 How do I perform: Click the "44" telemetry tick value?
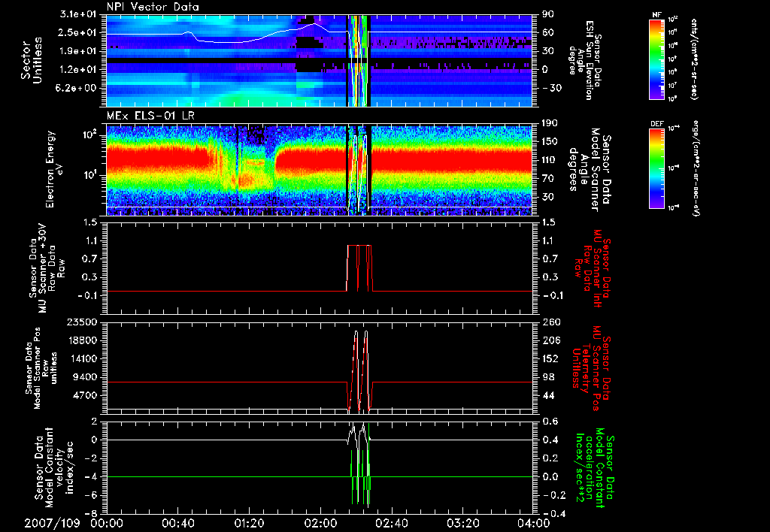(549, 395)
